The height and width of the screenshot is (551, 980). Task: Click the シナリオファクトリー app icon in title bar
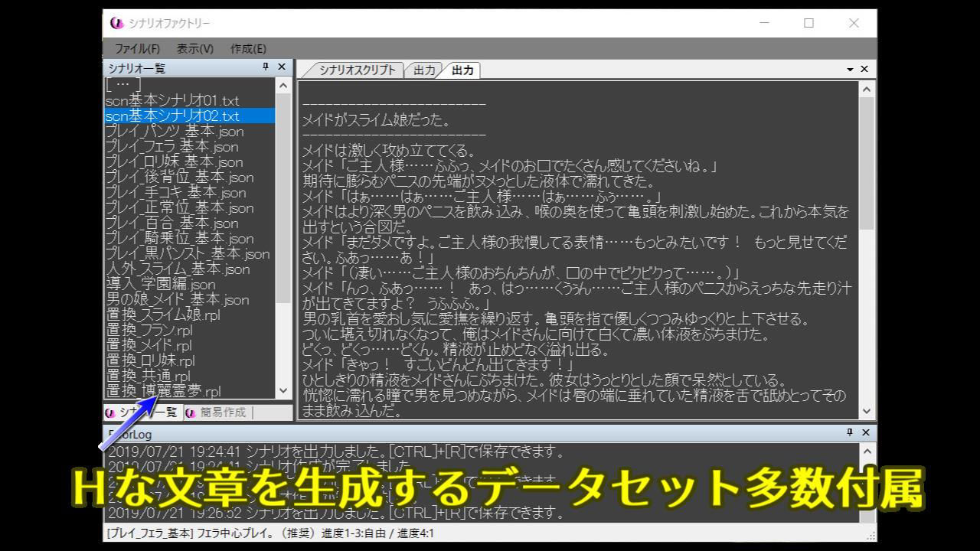tap(116, 23)
